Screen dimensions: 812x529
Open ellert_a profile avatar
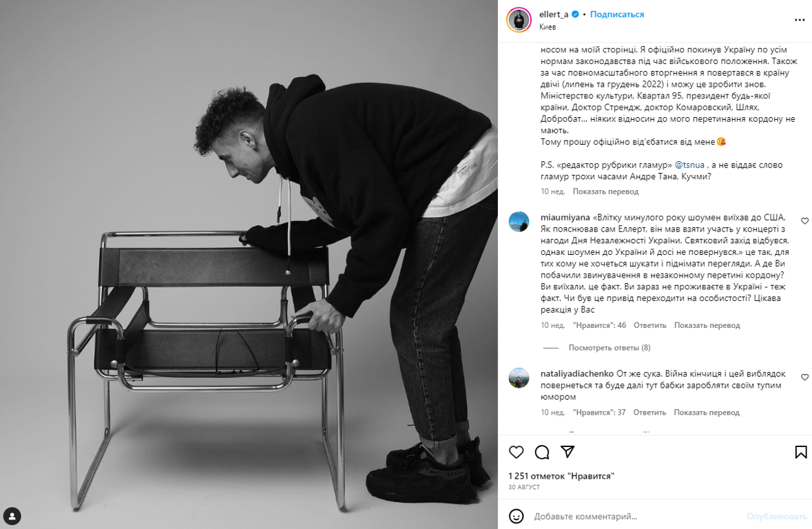click(519, 20)
